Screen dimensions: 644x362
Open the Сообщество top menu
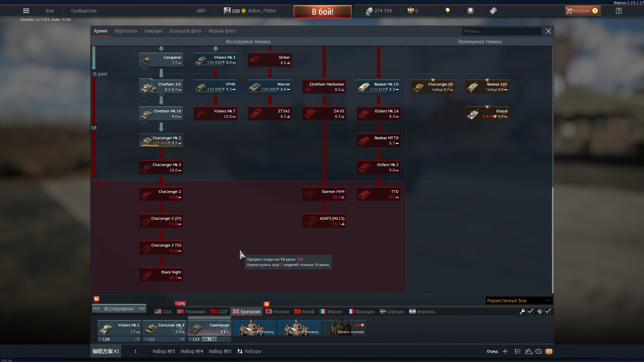point(84,11)
